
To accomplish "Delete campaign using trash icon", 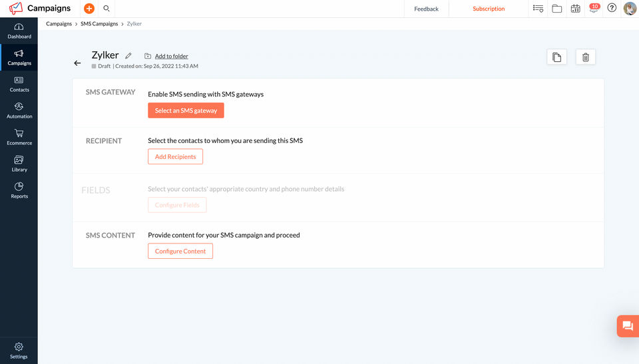I will pos(586,57).
